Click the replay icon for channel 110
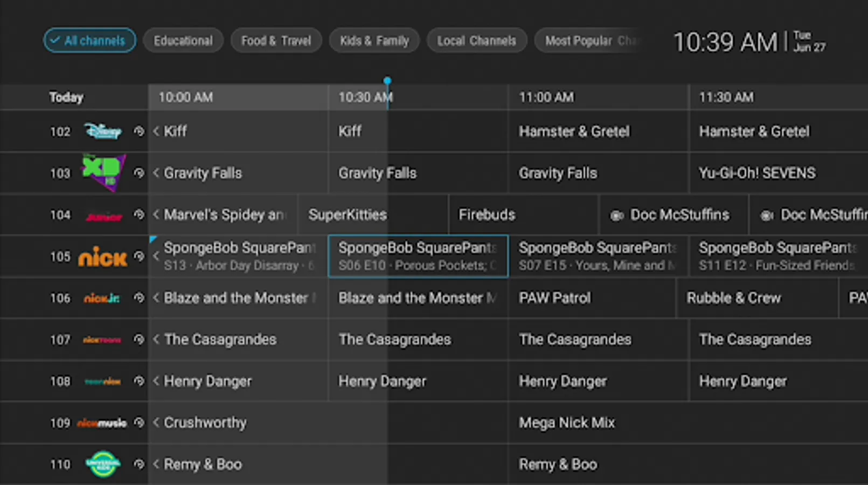 [139, 464]
